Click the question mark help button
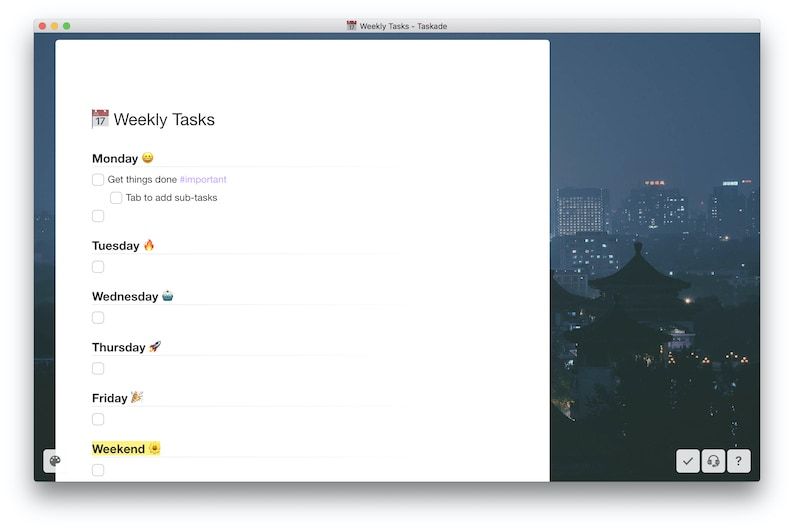 [739, 461]
